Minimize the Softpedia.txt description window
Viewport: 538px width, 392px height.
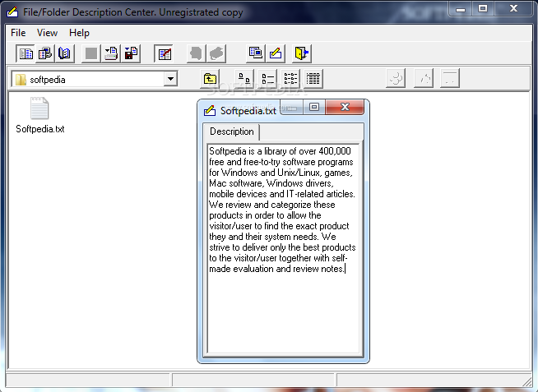pyautogui.click(x=292, y=107)
